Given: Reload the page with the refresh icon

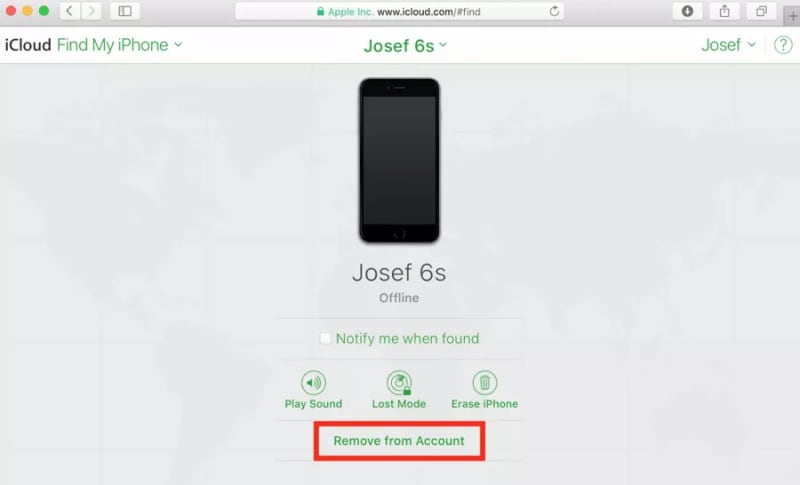Looking at the screenshot, I should click(x=554, y=11).
